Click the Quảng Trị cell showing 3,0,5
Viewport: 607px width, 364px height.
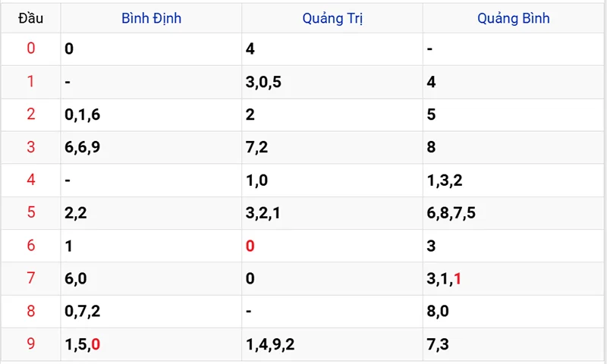point(263,82)
